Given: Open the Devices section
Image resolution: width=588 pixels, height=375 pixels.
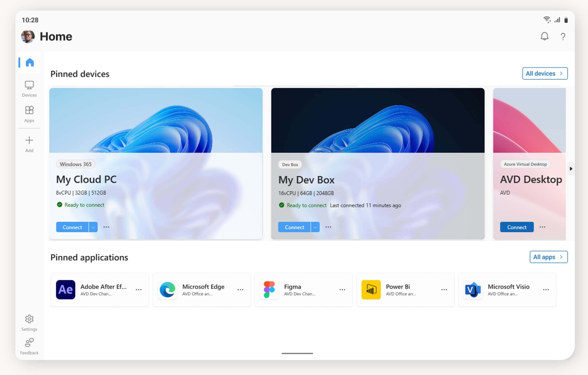Looking at the screenshot, I should [29, 88].
